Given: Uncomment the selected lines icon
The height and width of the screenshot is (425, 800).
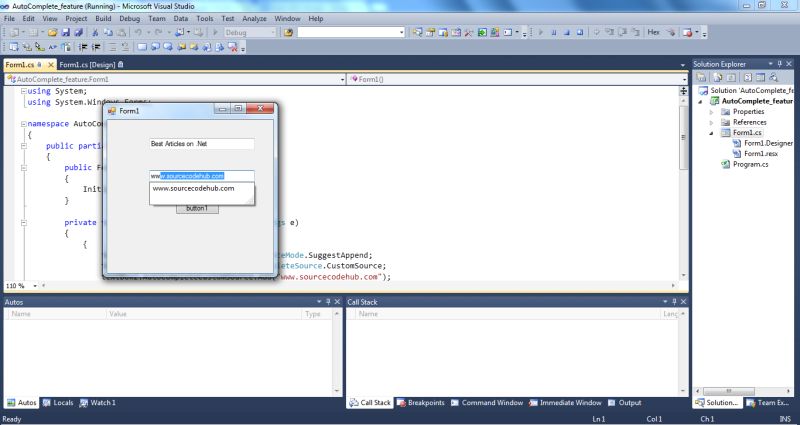Looking at the screenshot, I should coord(126,47).
